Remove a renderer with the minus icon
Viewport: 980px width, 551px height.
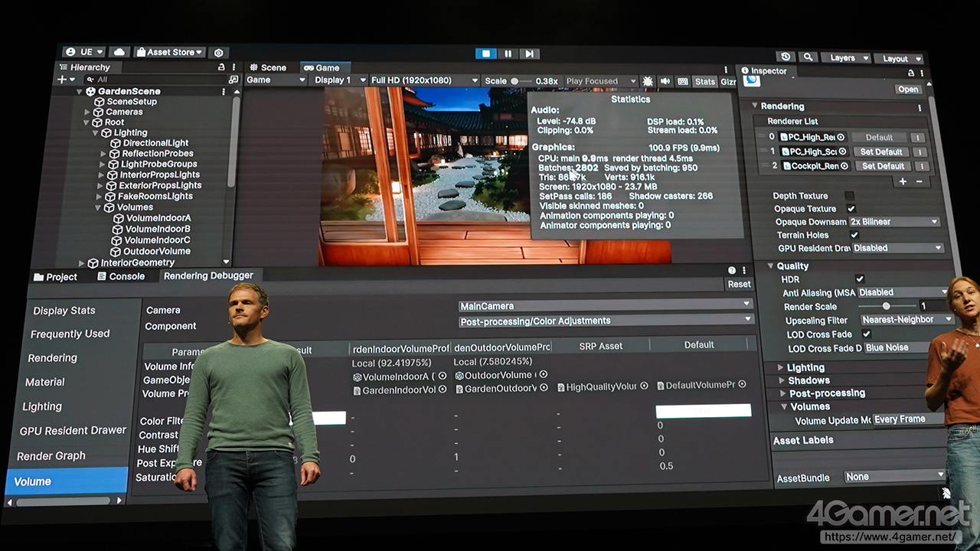pos(919,181)
